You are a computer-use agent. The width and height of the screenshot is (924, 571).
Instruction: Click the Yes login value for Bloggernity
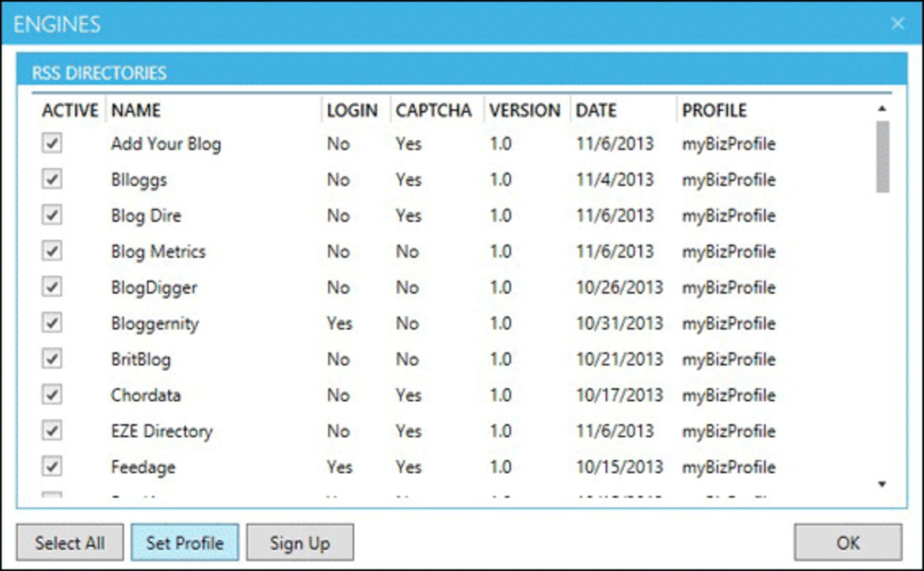pos(339,323)
